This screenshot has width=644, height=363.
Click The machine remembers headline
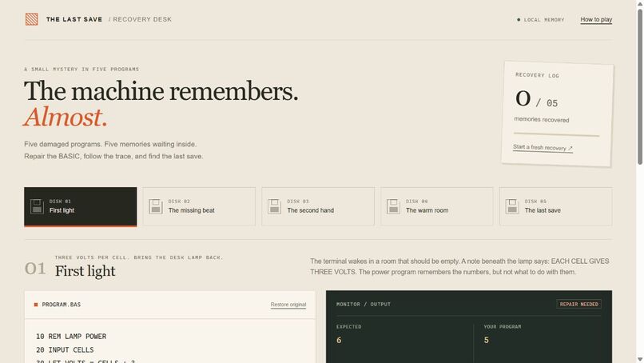pos(161,91)
